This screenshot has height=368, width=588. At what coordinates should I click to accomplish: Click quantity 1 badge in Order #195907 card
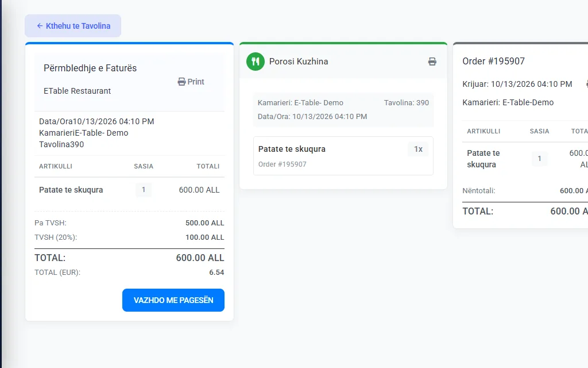click(540, 159)
